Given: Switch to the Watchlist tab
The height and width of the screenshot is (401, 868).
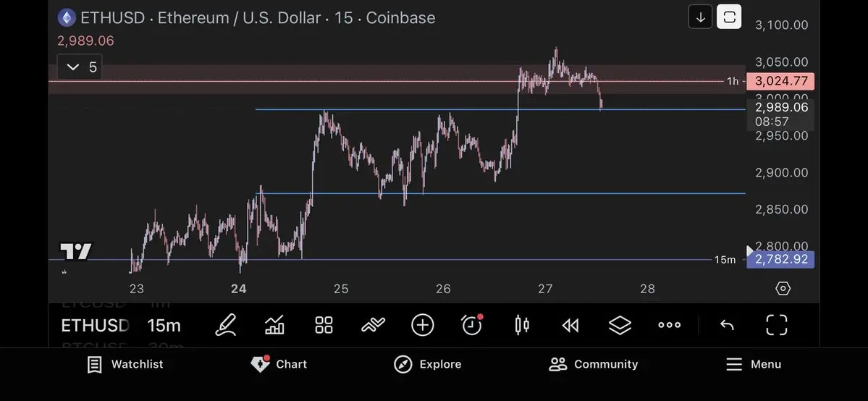Looking at the screenshot, I should (x=125, y=364).
